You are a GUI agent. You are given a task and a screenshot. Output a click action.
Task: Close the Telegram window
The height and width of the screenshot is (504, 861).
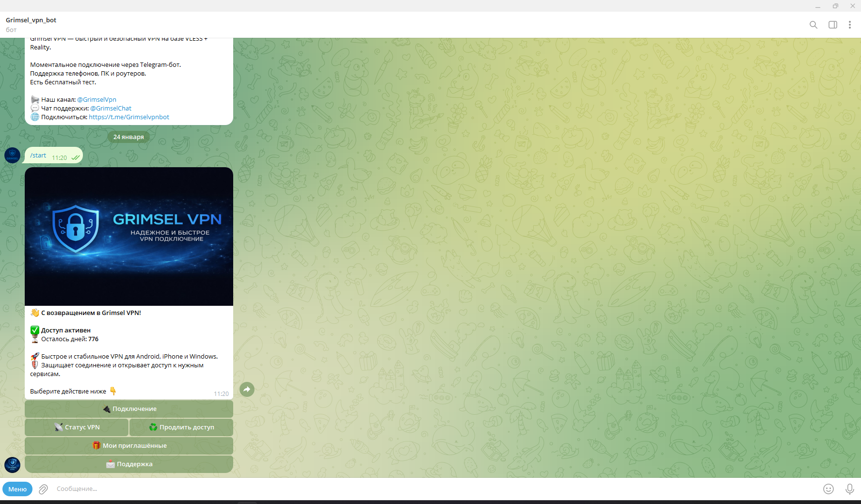point(853,6)
